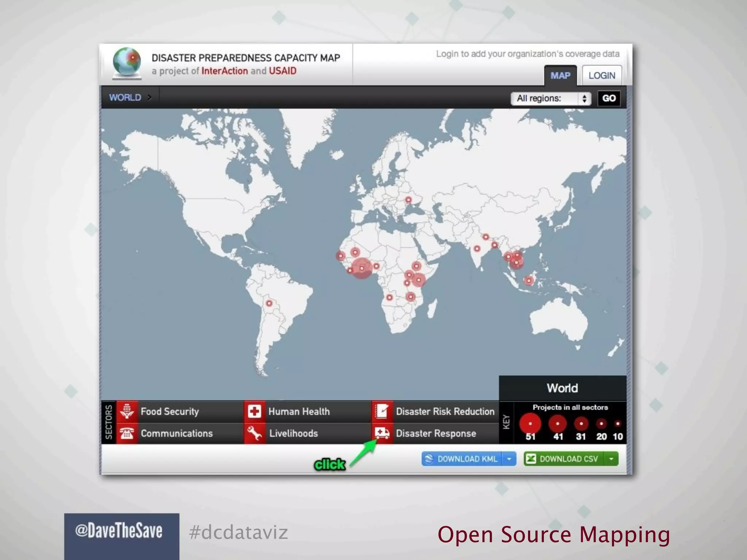The height and width of the screenshot is (560, 747).
Task: Click the DOWNLOAD CSV button
Action: click(x=564, y=459)
